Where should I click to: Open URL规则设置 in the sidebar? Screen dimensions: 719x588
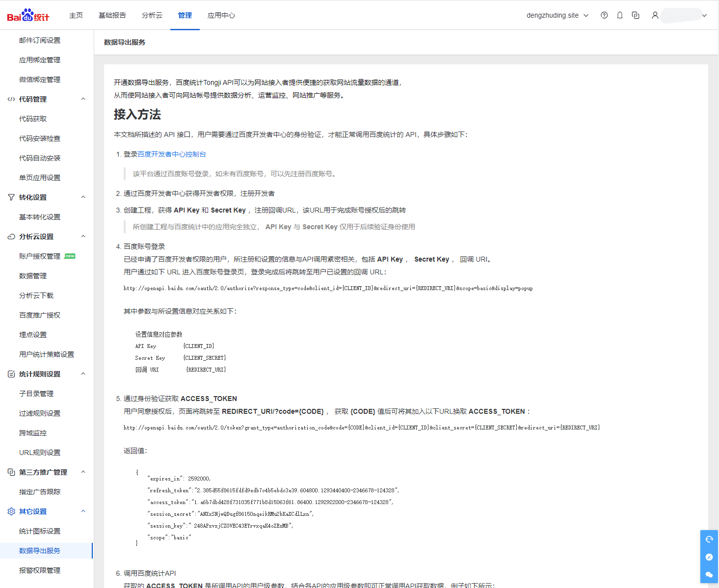[40, 453]
